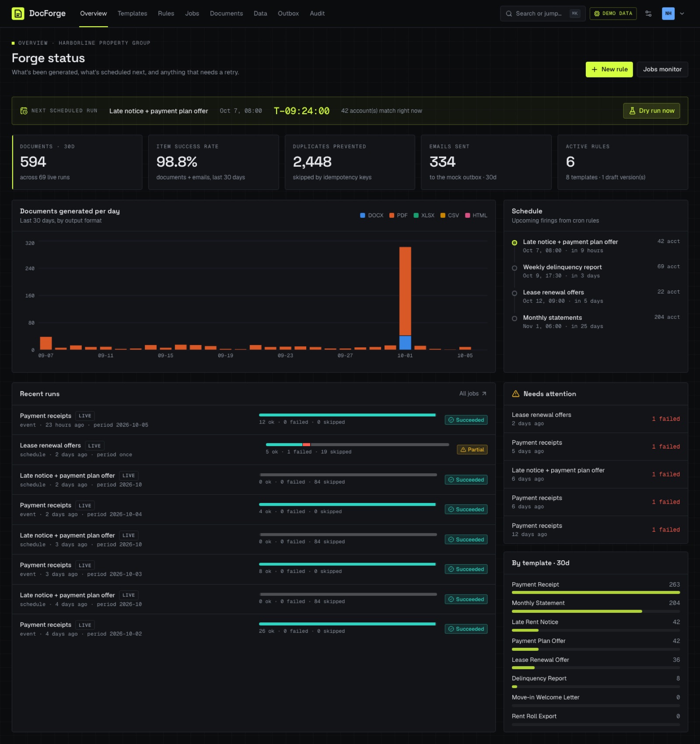Select the Monthly statements marker dot

pyautogui.click(x=514, y=318)
